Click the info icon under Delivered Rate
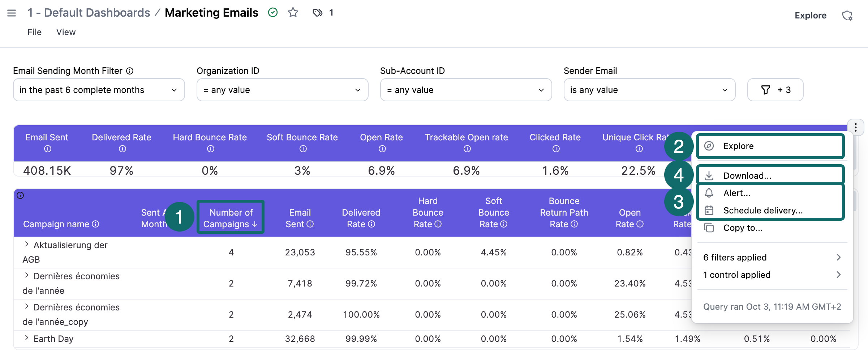The image size is (868, 356). pos(122,149)
